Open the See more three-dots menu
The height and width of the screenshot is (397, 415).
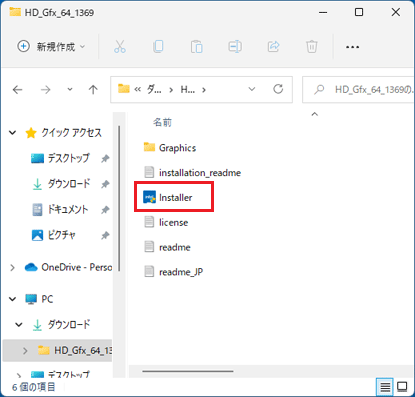pyautogui.click(x=352, y=47)
